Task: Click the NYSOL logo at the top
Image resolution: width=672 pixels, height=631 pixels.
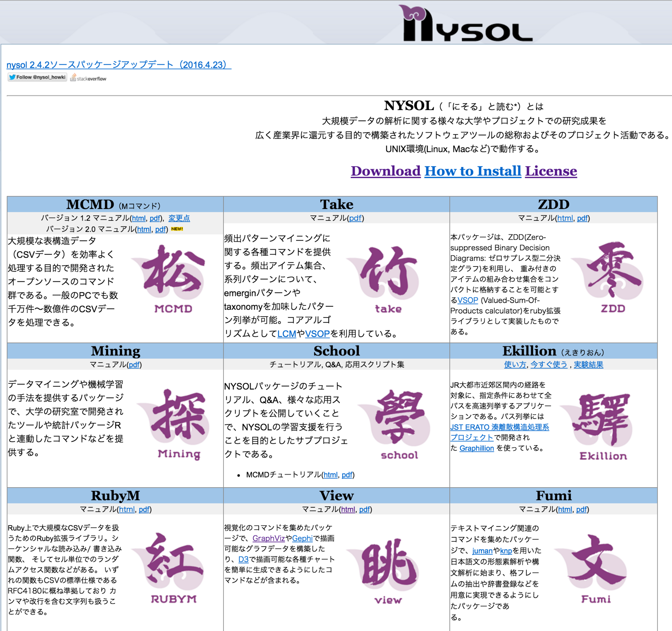Action: point(465,23)
